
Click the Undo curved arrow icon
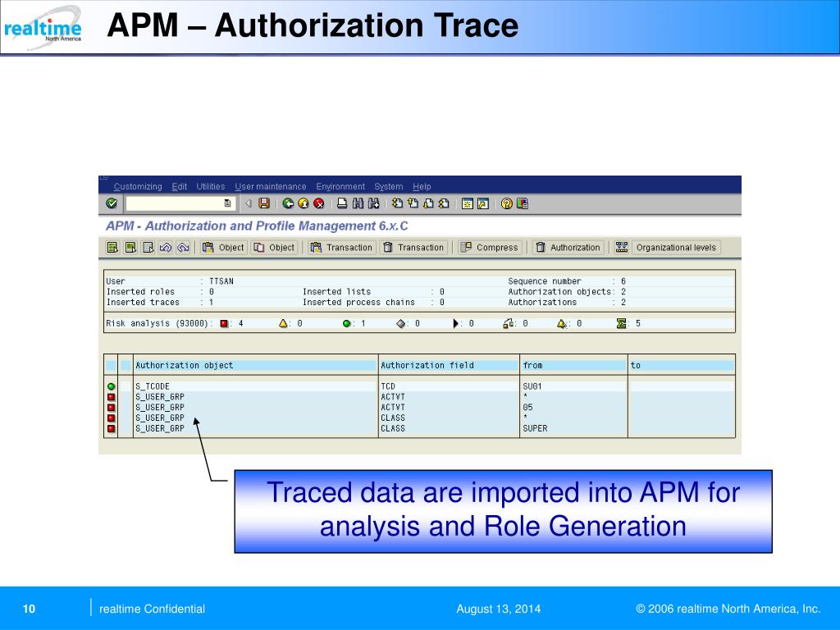tap(166, 247)
